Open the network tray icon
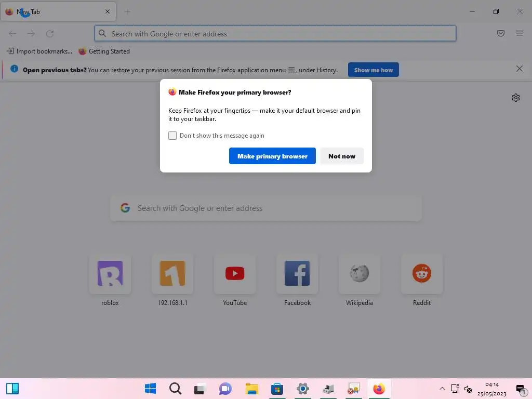The width and height of the screenshot is (532, 399). [x=455, y=389]
